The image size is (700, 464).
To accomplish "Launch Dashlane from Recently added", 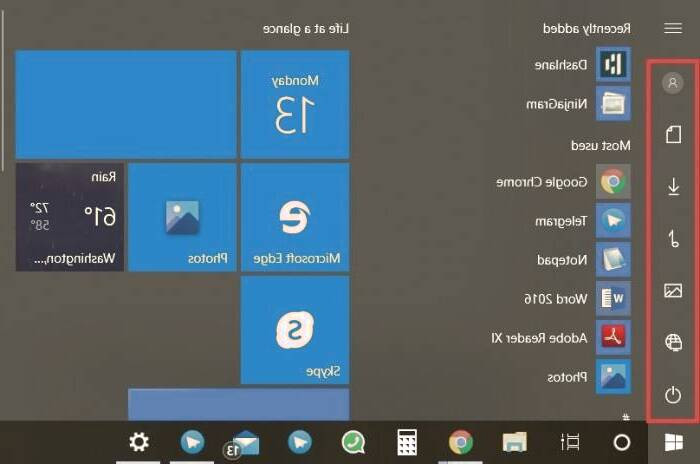I will coord(612,65).
